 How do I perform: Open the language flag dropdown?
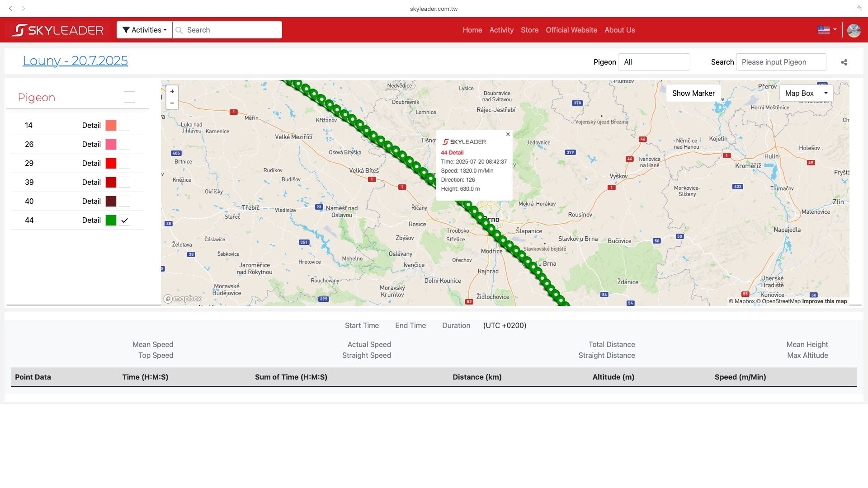827,30
